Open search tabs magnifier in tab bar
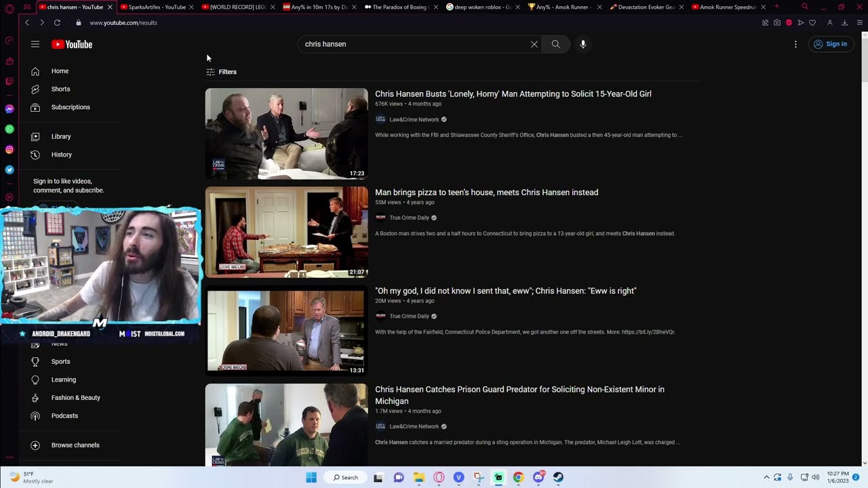This screenshot has width=868, height=488. pyautogui.click(x=805, y=7)
